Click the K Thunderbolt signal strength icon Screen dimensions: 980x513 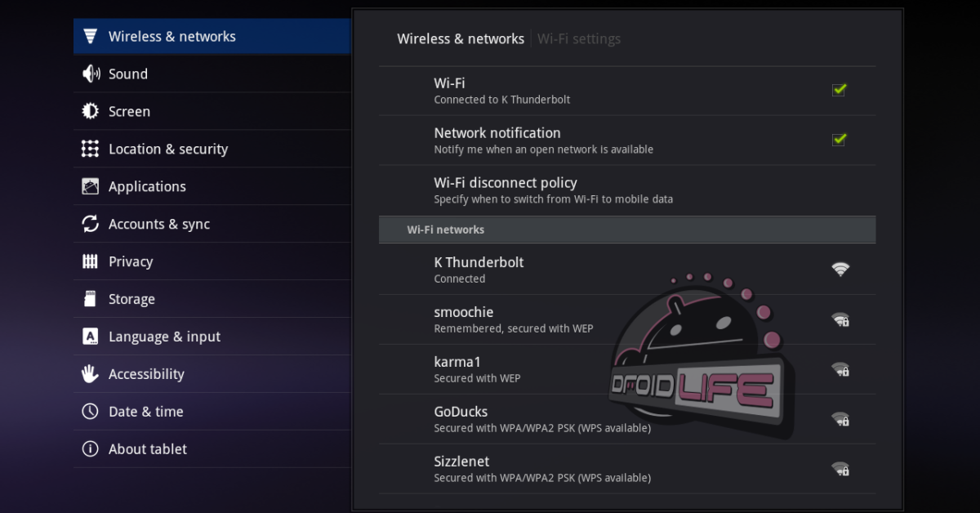coord(840,270)
